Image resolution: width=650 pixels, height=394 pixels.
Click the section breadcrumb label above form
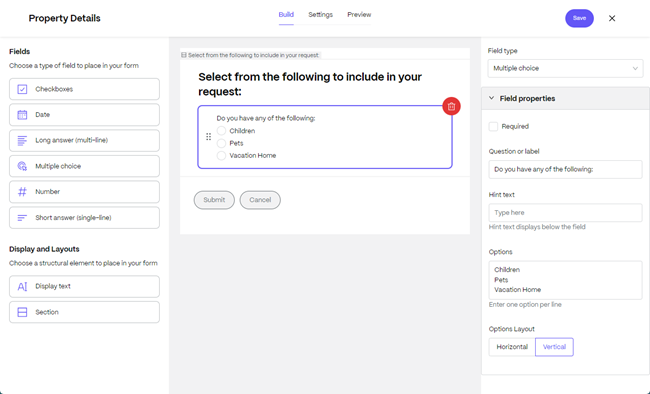[253, 55]
